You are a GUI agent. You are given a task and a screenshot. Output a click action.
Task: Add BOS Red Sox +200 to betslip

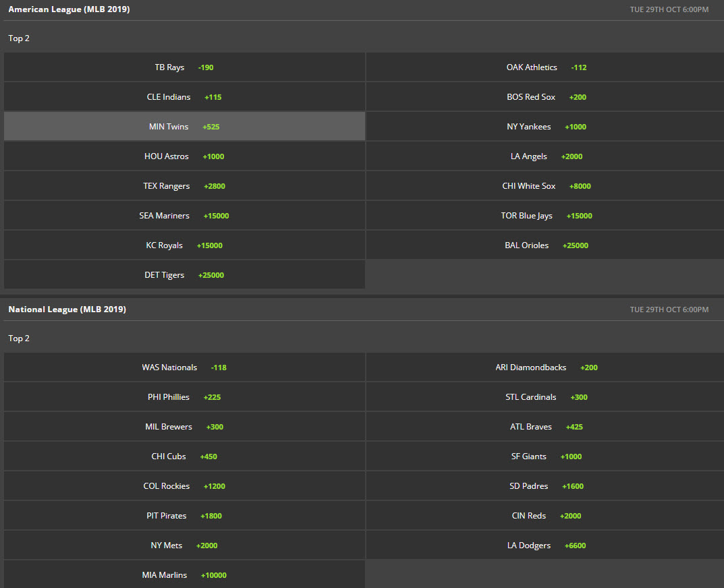tap(545, 97)
